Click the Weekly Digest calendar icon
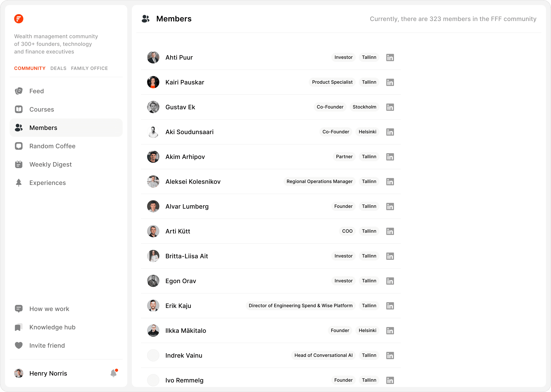This screenshot has height=392, width=551. pyautogui.click(x=19, y=164)
